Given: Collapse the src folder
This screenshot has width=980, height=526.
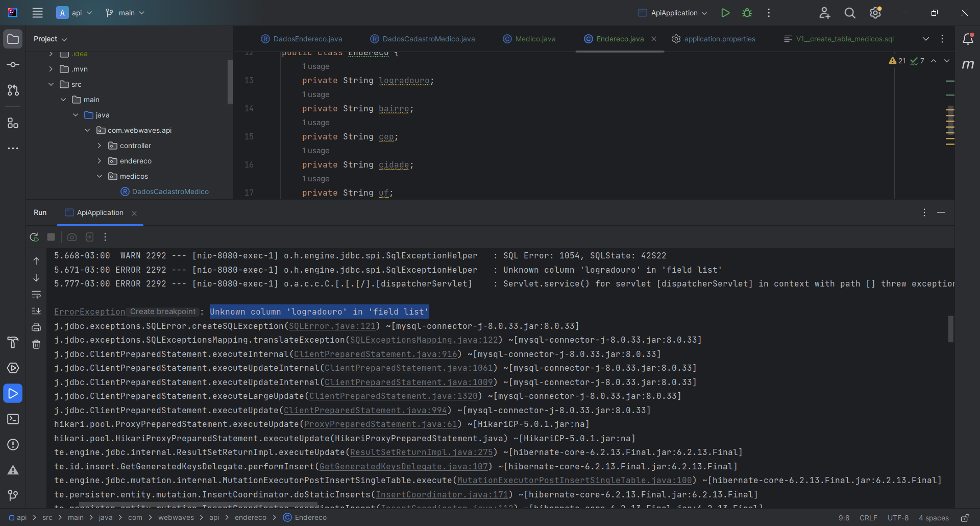Looking at the screenshot, I should tap(51, 84).
